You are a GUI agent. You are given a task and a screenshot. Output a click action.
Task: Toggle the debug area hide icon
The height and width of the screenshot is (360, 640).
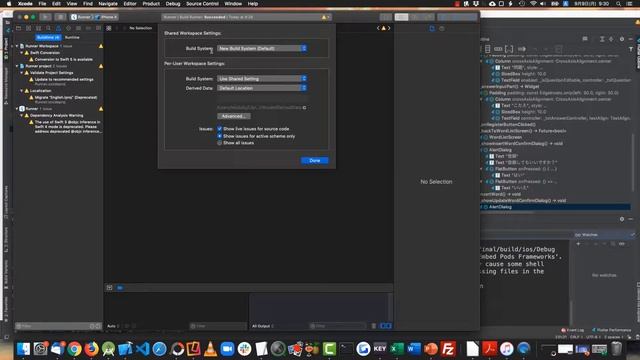[109, 288]
